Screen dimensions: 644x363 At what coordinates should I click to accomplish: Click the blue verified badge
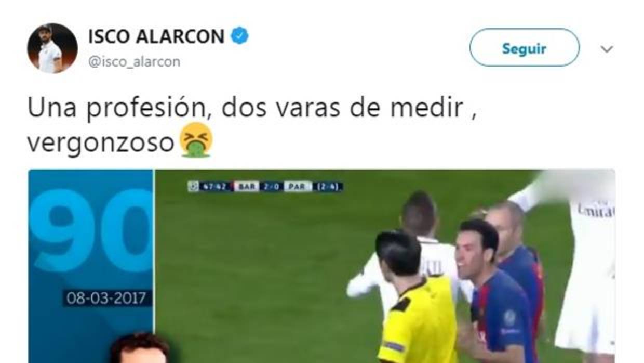pos(240,36)
